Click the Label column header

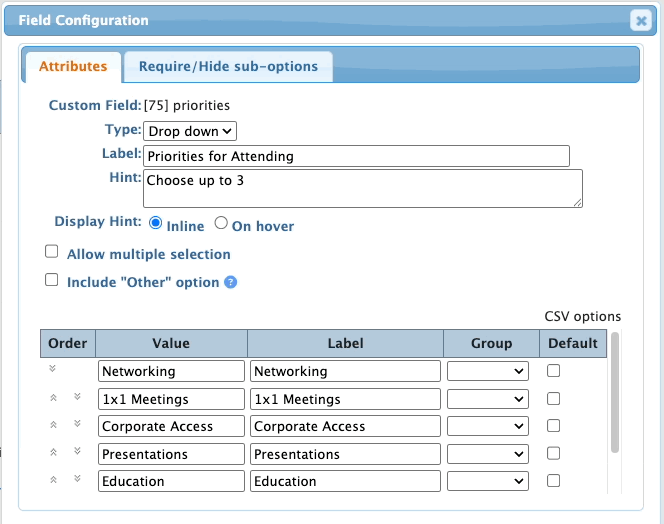pyautogui.click(x=345, y=343)
